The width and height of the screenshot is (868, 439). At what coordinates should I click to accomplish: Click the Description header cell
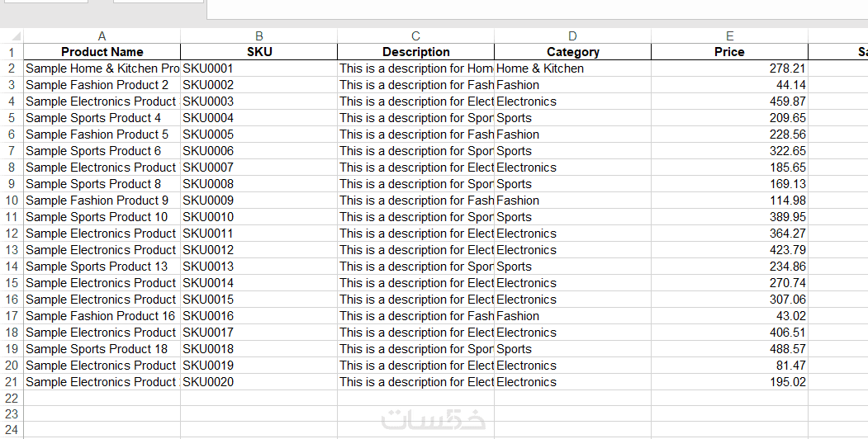[415, 52]
